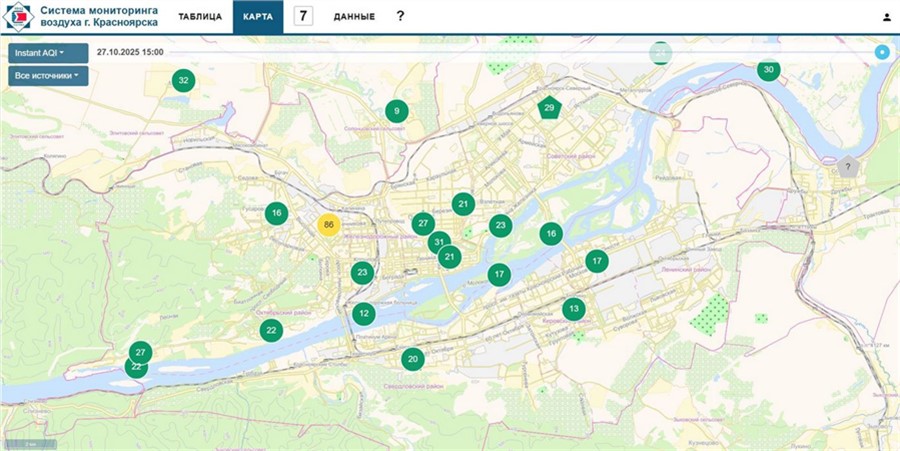
Task: Select the green marker showing 9
Action: [x=397, y=111]
